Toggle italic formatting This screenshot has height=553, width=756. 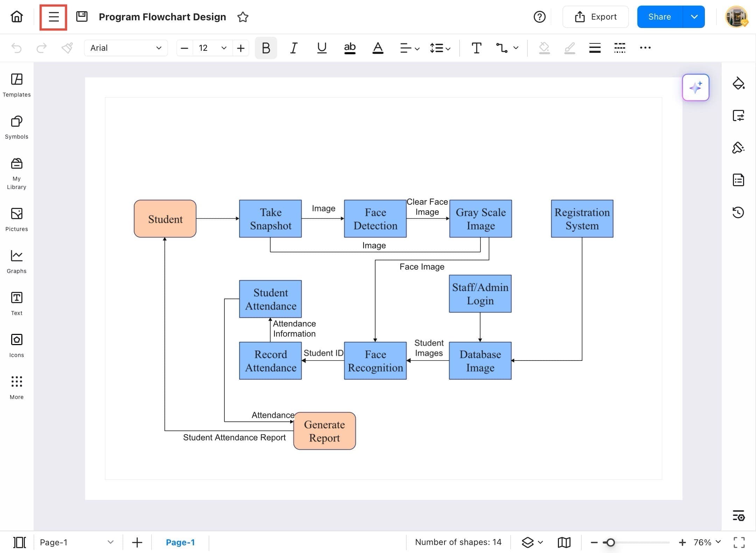click(294, 48)
